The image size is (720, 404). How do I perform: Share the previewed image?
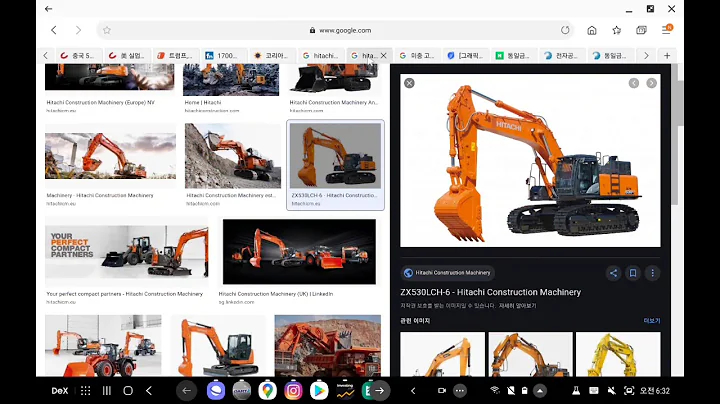[613, 273]
